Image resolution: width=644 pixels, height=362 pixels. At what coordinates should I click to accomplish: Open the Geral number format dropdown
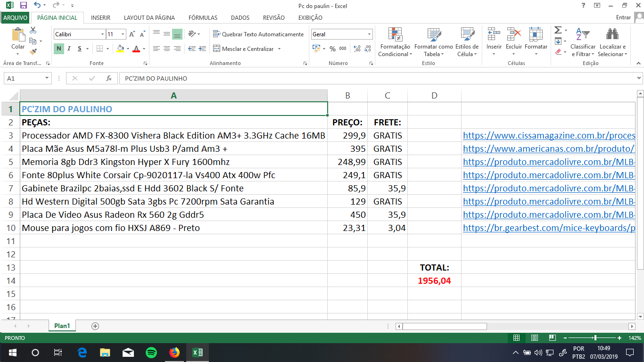click(369, 34)
